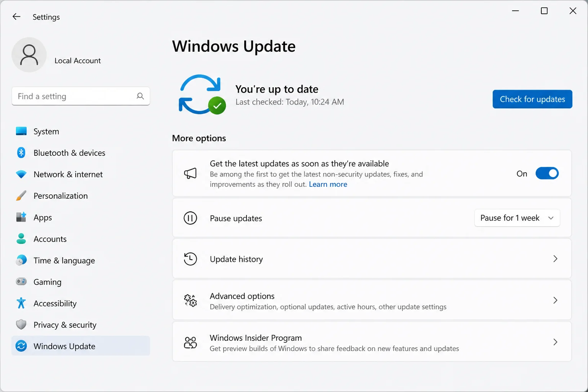588x392 pixels.
Task: Turn off get latest updates toggle
Action: pyautogui.click(x=547, y=173)
